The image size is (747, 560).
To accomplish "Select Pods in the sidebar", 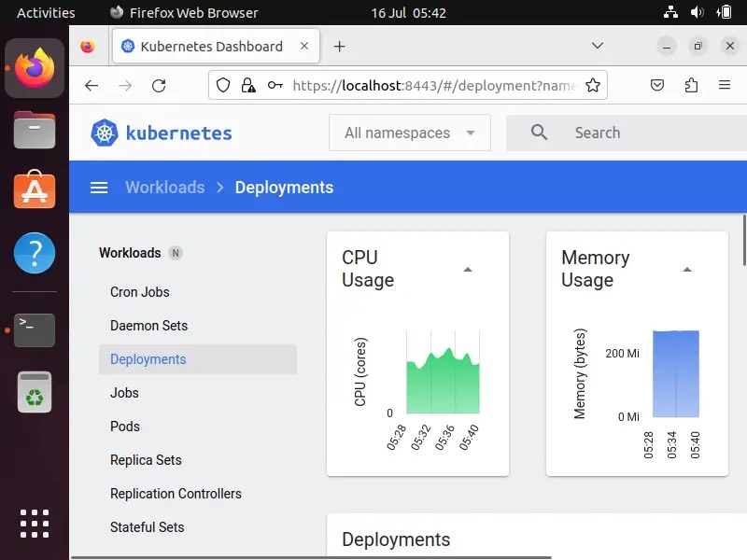I will pyautogui.click(x=125, y=427).
